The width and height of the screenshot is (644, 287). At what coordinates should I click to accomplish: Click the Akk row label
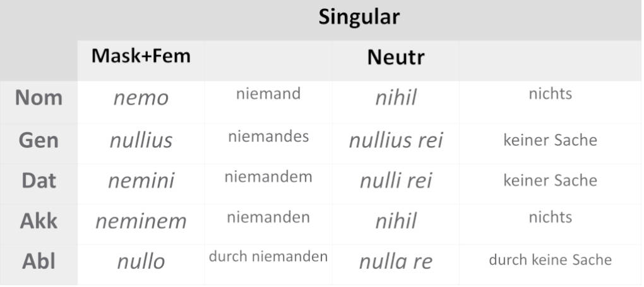[39, 221]
